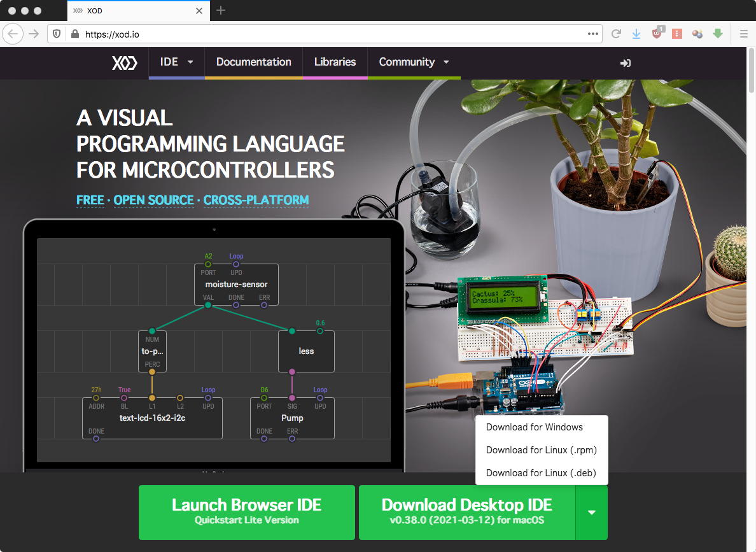This screenshot has height=552, width=756.
Task: Click Launch Browser IDE button
Action: tap(247, 513)
